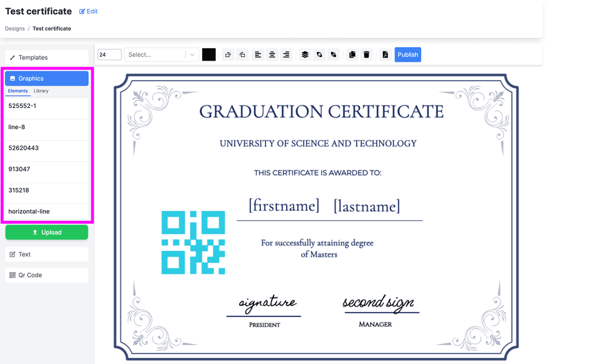Select the horizontal-line graphic element

(x=47, y=211)
